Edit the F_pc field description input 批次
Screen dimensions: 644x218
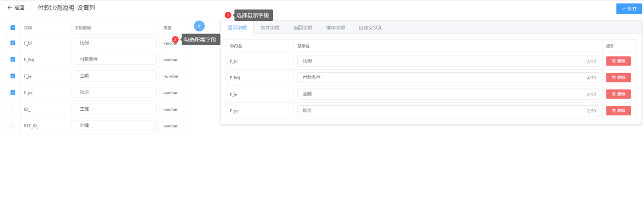click(x=115, y=92)
